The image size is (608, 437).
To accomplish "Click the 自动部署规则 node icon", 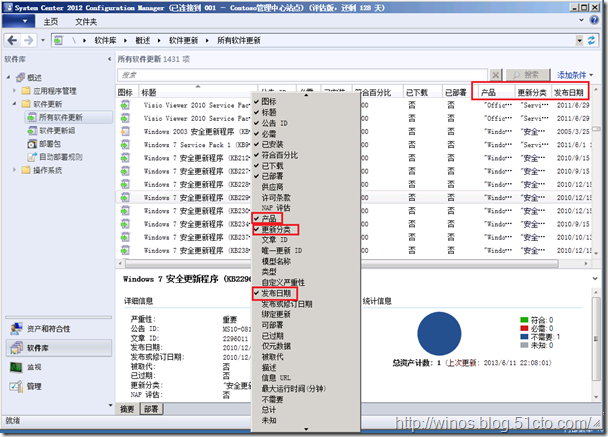I will pos(32,157).
